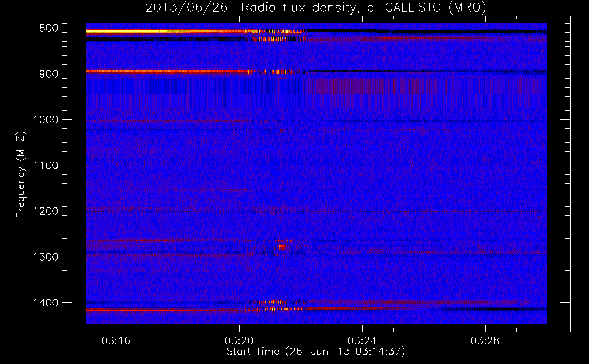
Task: Click the 800 frequency tick label
Action: [x=49, y=28]
